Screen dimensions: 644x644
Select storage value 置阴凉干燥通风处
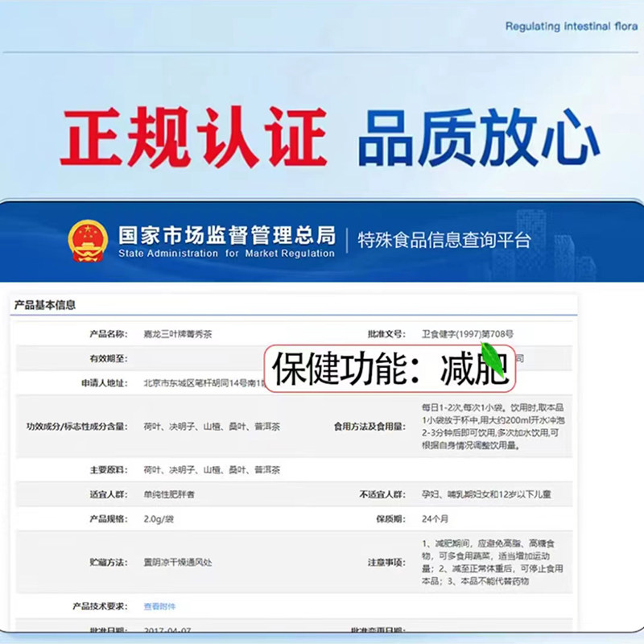[x=177, y=562]
